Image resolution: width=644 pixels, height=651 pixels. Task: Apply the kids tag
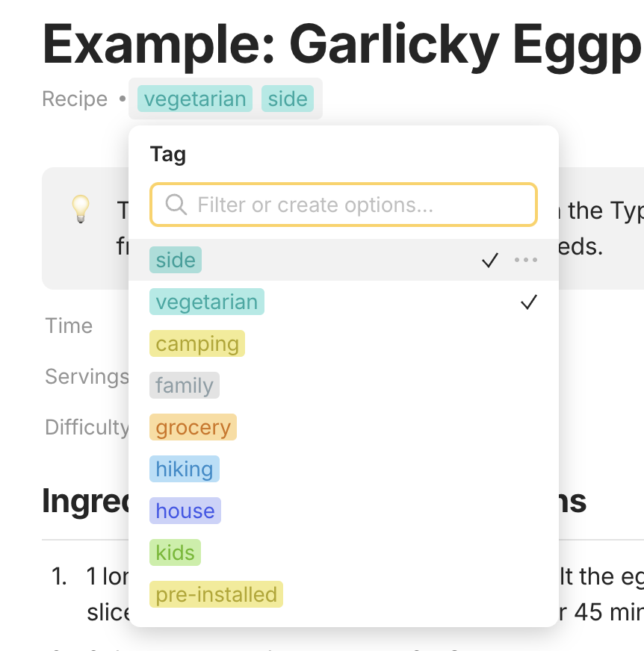point(175,552)
